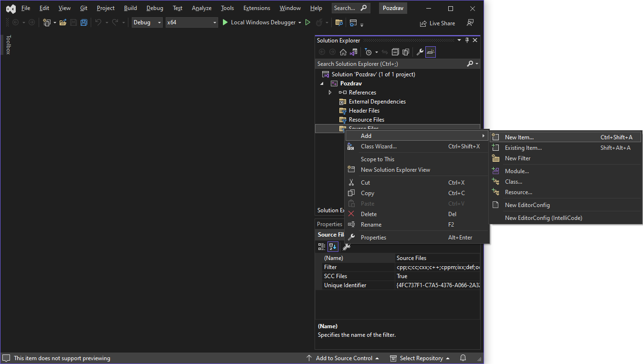Image resolution: width=643 pixels, height=364 pixels.
Task: Click the title bar Search box
Action: (x=351, y=8)
